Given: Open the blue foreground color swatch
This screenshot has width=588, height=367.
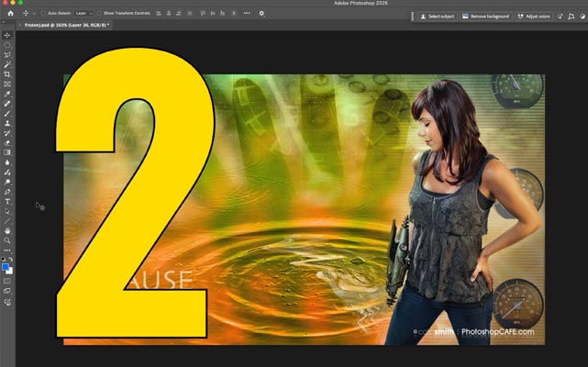Looking at the screenshot, I should click(x=6, y=267).
